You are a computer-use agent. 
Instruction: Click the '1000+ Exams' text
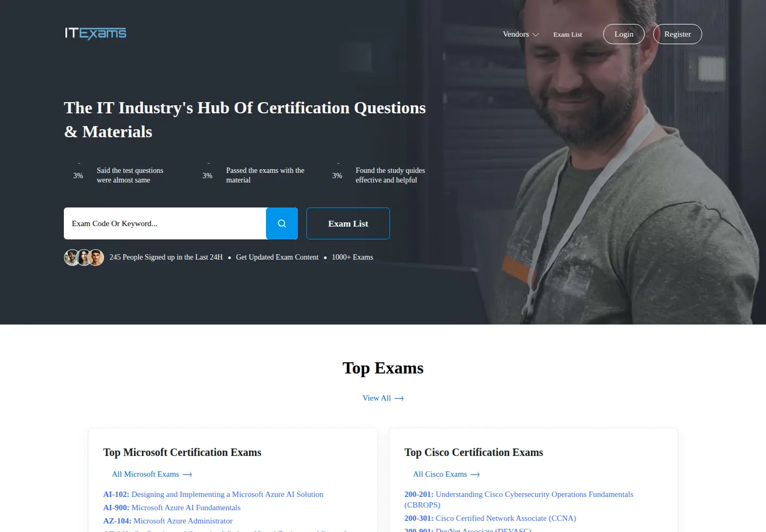[352, 257]
